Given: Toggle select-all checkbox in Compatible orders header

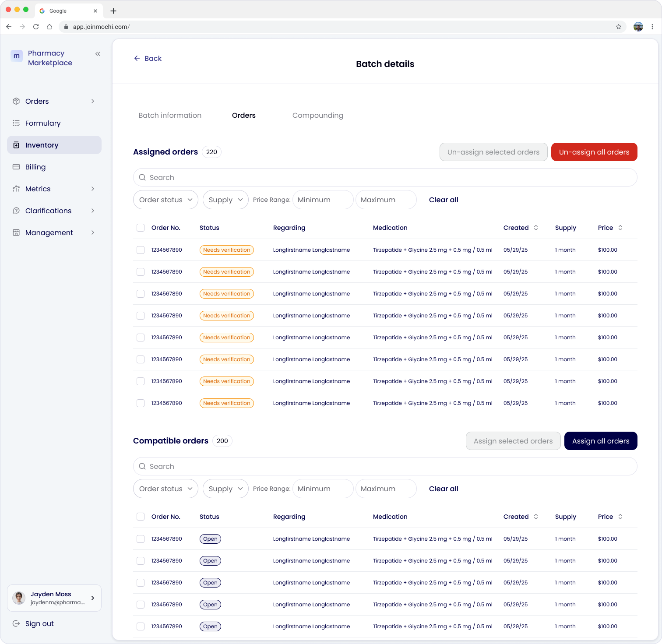Looking at the screenshot, I should point(141,517).
